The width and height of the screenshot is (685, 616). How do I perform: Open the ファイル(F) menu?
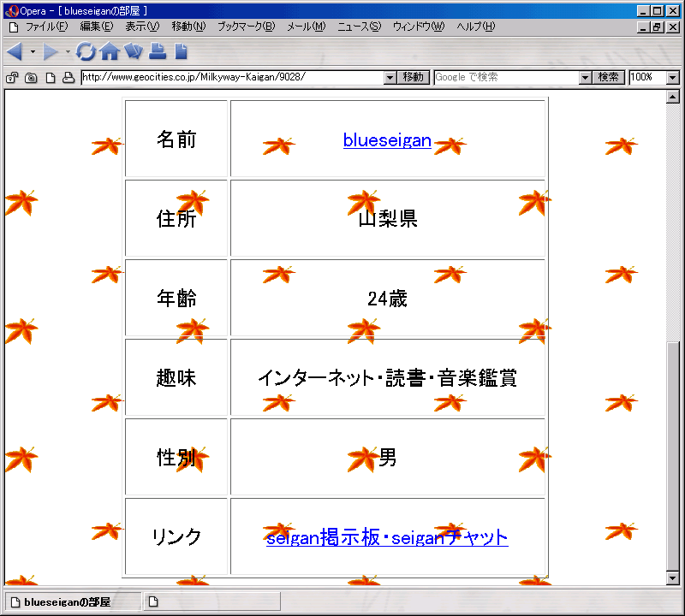pyautogui.click(x=47, y=27)
